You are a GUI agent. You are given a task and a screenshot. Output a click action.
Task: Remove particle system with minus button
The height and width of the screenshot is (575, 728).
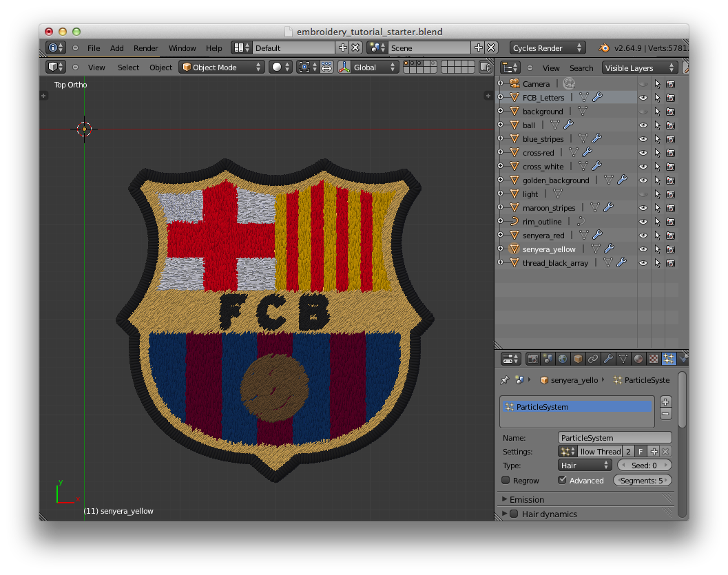point(666,414)
